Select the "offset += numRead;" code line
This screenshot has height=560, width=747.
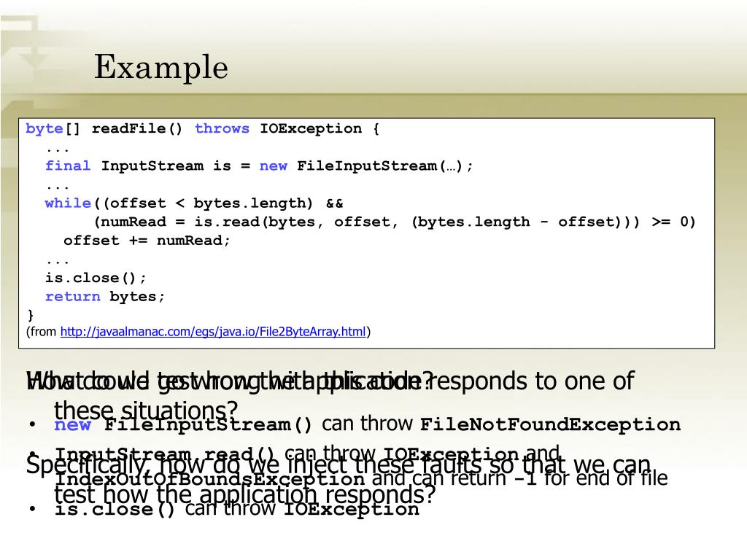pyautogui.click(x=147, y=241)
